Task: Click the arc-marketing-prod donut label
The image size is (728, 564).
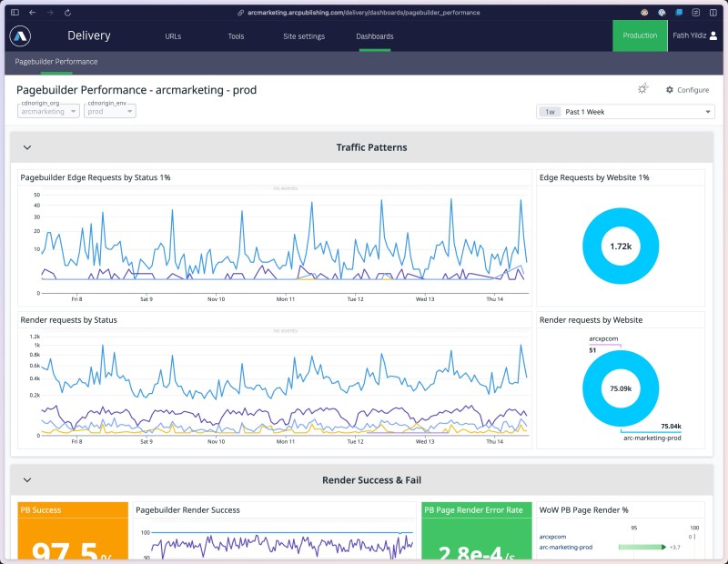Action: click(x=652, y=438)
